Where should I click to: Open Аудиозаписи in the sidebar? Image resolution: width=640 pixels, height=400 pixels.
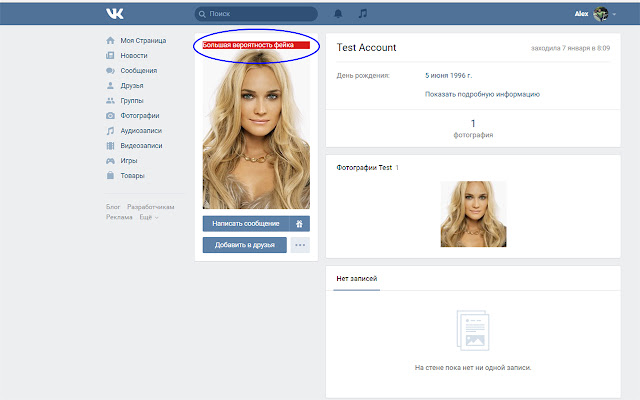[x=141, y=131]
